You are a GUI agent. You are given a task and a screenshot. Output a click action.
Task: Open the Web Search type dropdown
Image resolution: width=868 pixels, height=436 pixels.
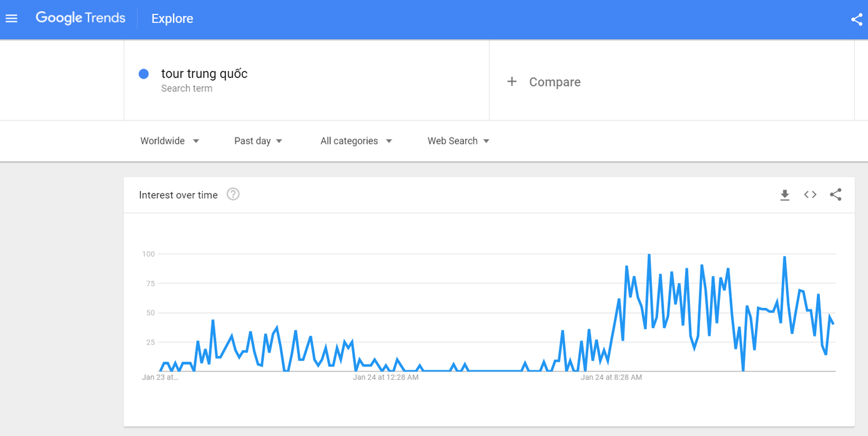point(458,141)
